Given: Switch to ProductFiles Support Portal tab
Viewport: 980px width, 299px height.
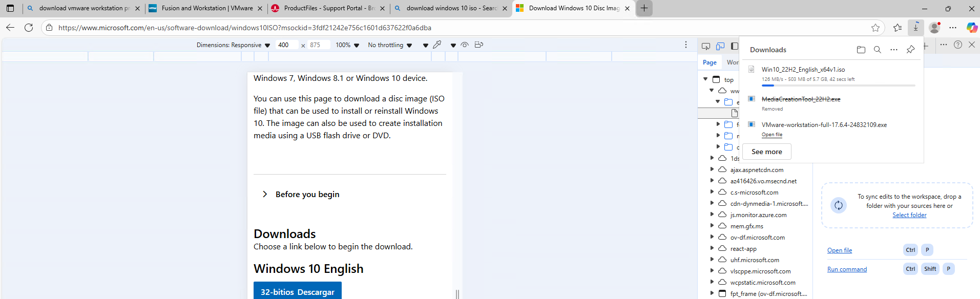Looking at the screenshot, I should pyautogui.click(x=328, y=8).
